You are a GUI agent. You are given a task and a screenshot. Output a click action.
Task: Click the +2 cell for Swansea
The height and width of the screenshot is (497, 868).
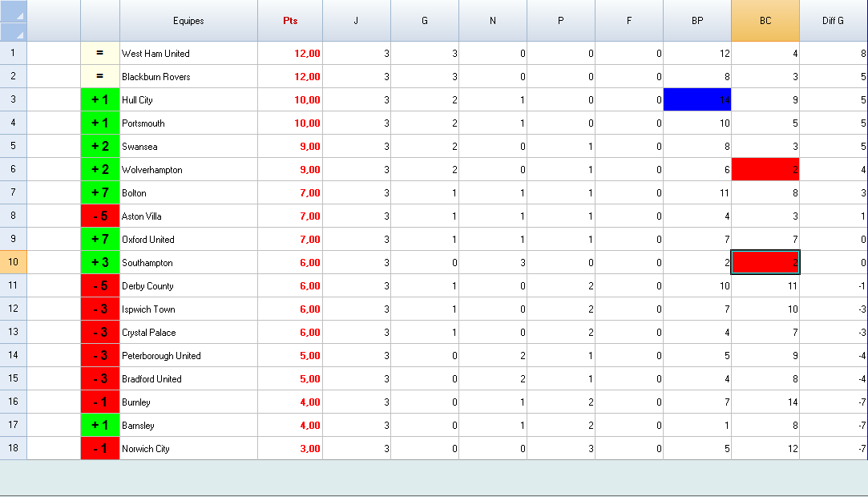[x=100, y=146]
